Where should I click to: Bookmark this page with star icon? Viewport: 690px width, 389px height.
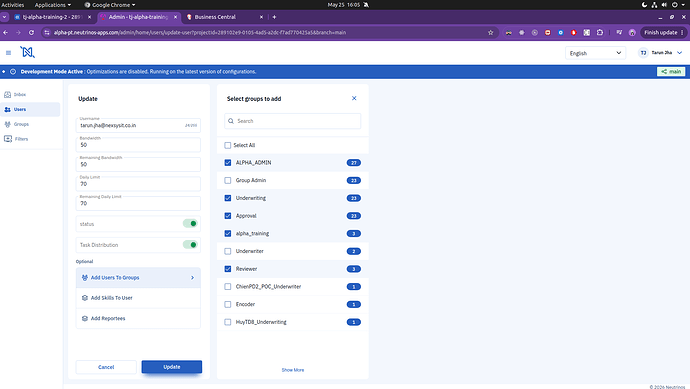(491, 33)
